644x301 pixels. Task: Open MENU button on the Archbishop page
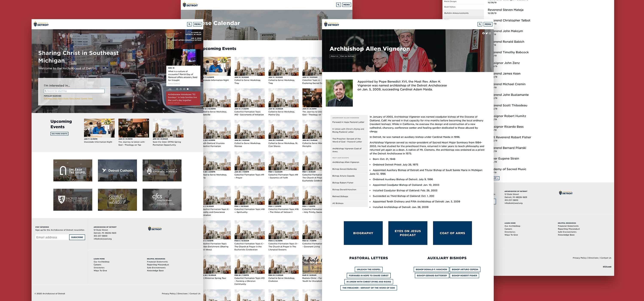488,24
